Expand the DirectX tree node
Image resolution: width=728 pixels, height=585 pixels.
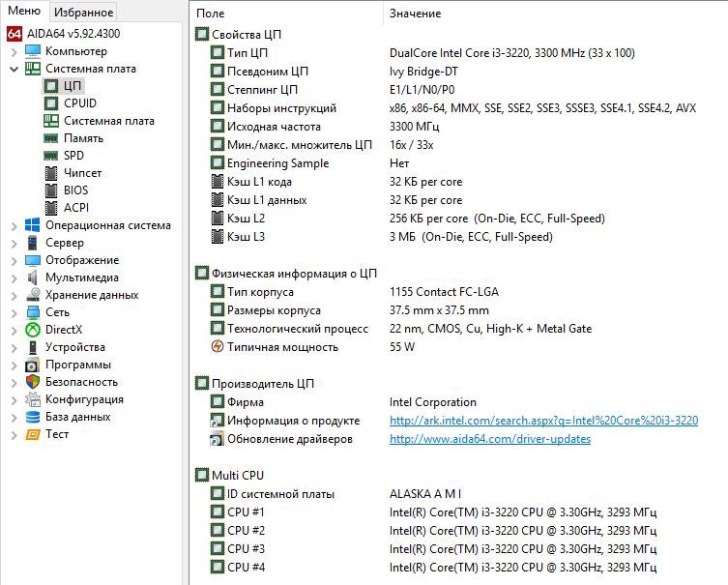[x=14, y=331]
